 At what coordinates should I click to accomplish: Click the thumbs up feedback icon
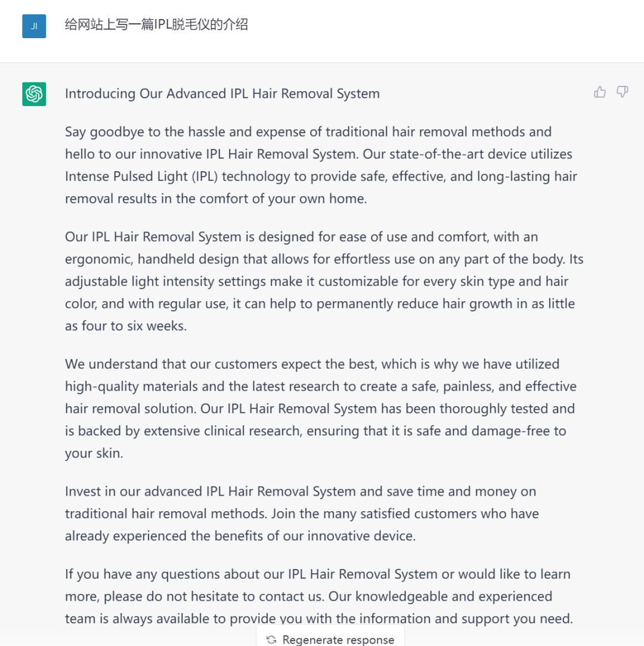[x=600, y=92]
